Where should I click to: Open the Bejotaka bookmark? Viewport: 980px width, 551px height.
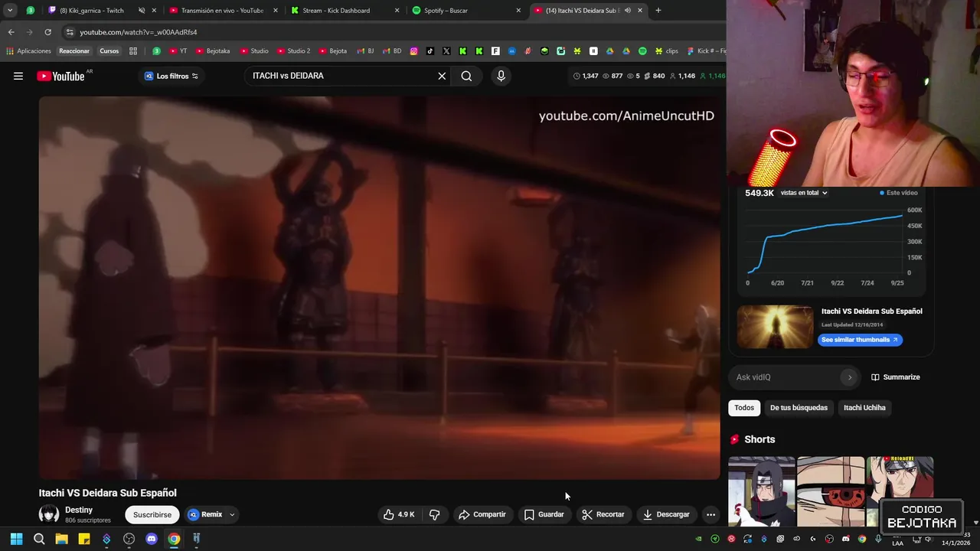point(213,51)
